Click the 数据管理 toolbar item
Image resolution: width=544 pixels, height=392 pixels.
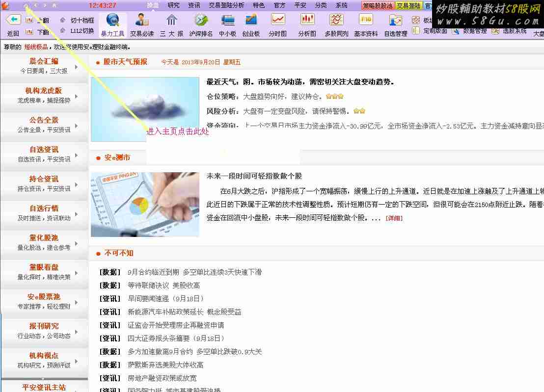(x=469, y=31)
